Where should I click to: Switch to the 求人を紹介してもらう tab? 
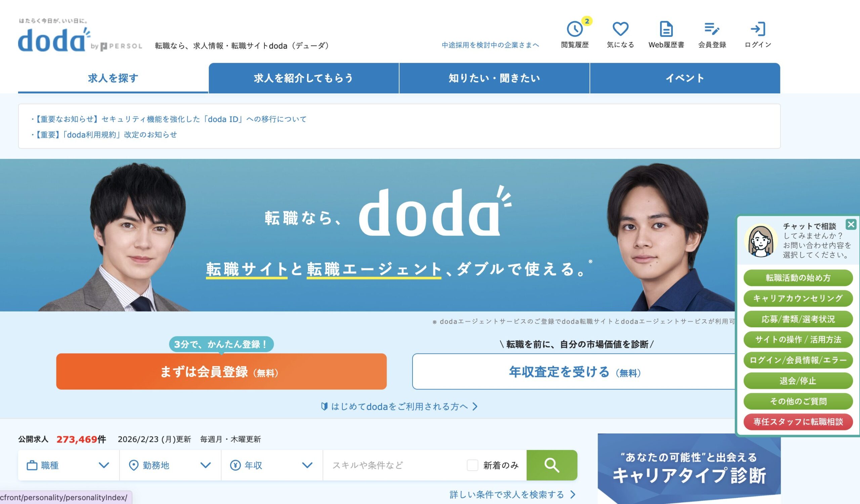coord(304,78)
